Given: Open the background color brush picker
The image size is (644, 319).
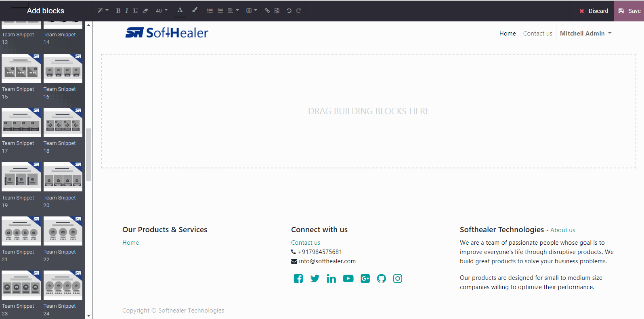Looking at the screenshot, I should [x=195, y=10].
